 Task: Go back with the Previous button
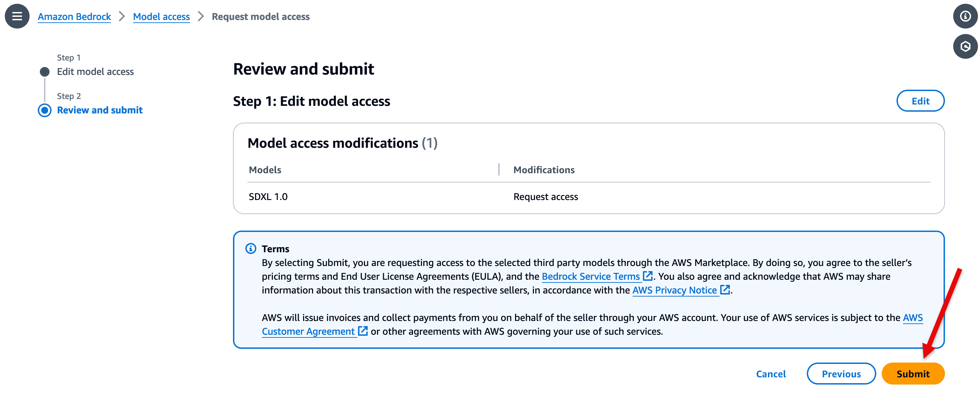point(841,374)
